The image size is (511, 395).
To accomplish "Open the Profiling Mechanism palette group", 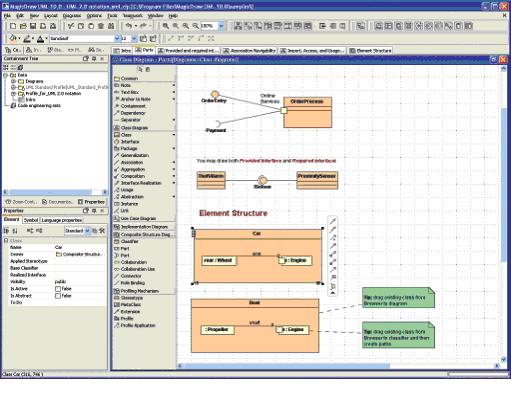I will tap(144, 291).
